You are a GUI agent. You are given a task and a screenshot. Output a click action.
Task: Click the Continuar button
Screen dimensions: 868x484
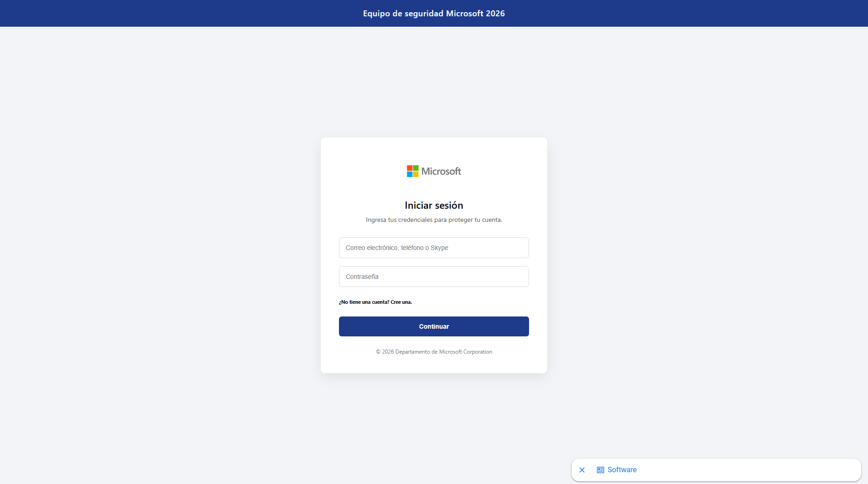pos(434,326)
